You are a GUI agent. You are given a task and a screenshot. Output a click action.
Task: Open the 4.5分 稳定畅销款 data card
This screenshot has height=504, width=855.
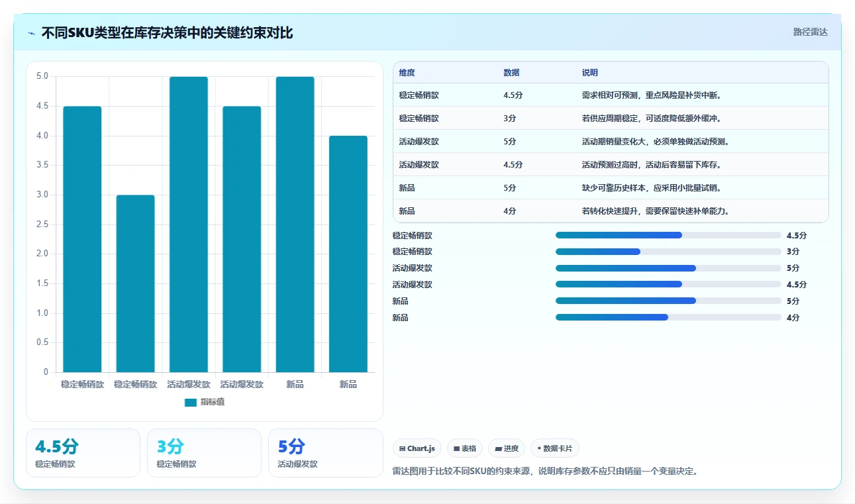(x=83, y=453)
